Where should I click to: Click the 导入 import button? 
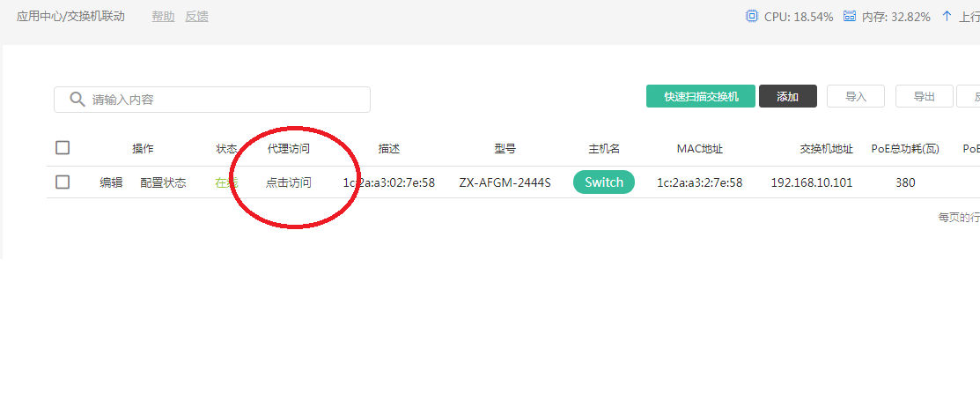(856, 97)
